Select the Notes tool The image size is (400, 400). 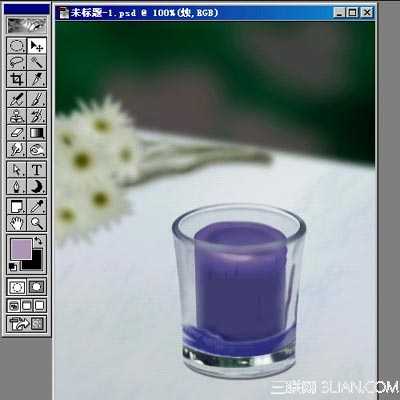[x=17, y=207]
